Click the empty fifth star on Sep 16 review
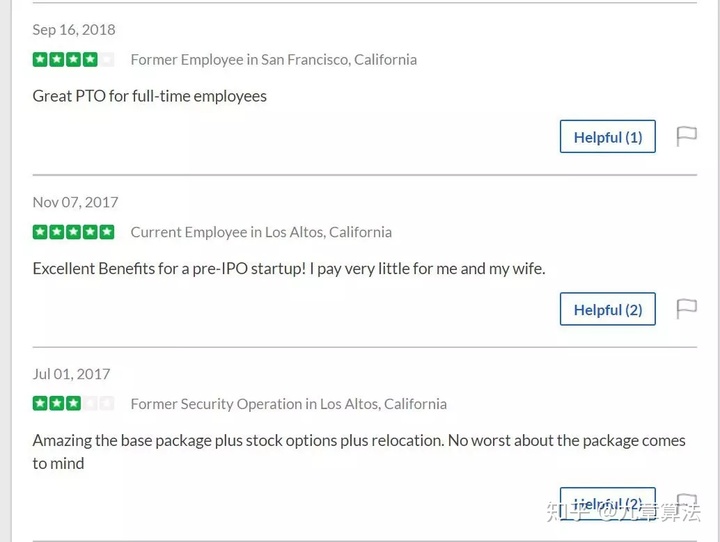The height and width of the screenshot is (542, 720). [106, 59]
